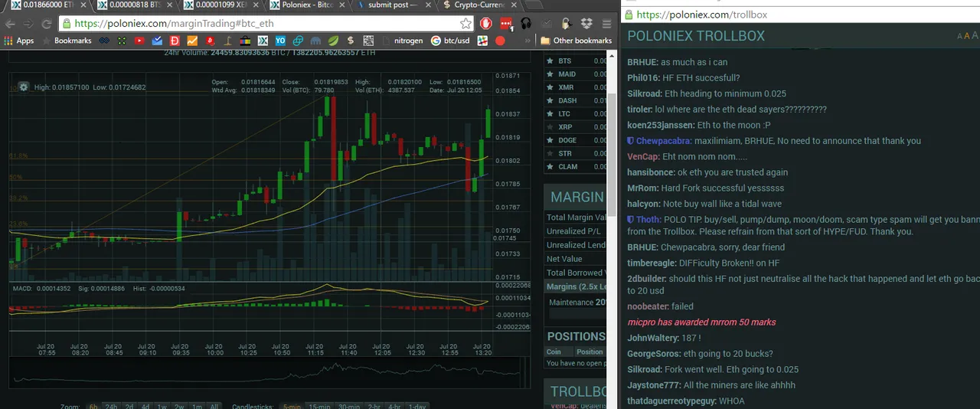The width and height of the screenshot is (980, 409).
Task: Toggle the STR favorite star
Action: (x=550, y=153)
